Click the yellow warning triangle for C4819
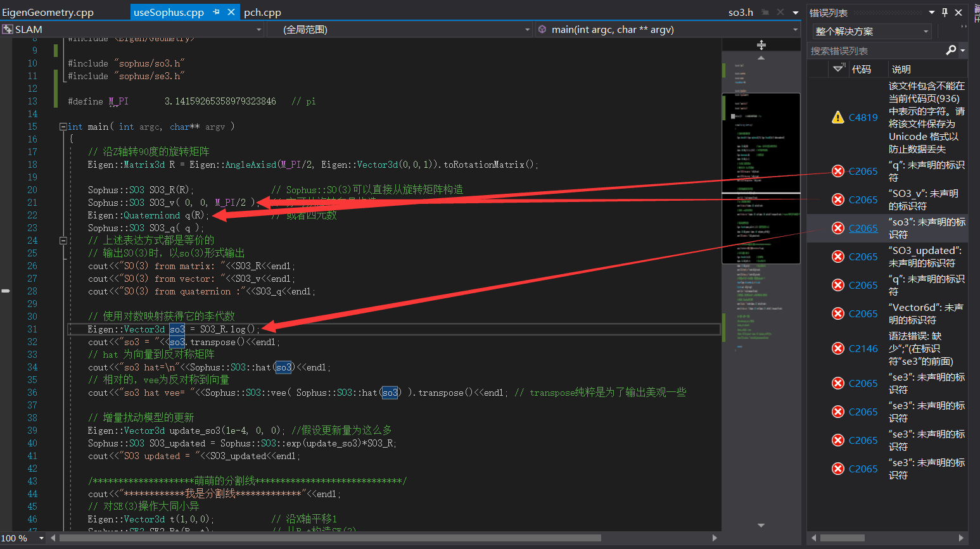The height and width of the screenshot is (549, 980). (x=839, y=117)
